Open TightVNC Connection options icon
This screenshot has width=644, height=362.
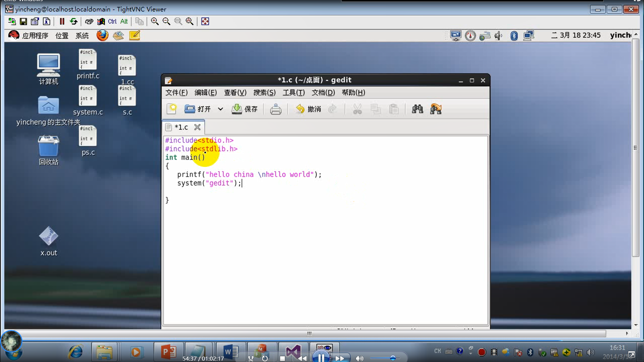(x=35, y=22)
